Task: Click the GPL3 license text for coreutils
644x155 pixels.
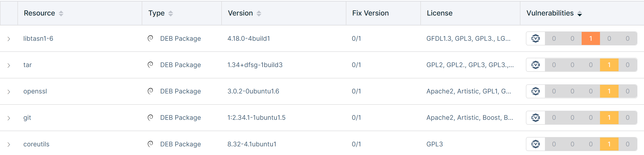Action: pyautogui.click(x=435, y=144)
